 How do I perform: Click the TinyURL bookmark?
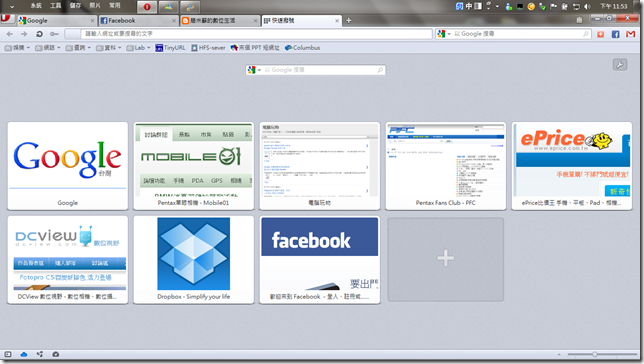coord(170,48)
